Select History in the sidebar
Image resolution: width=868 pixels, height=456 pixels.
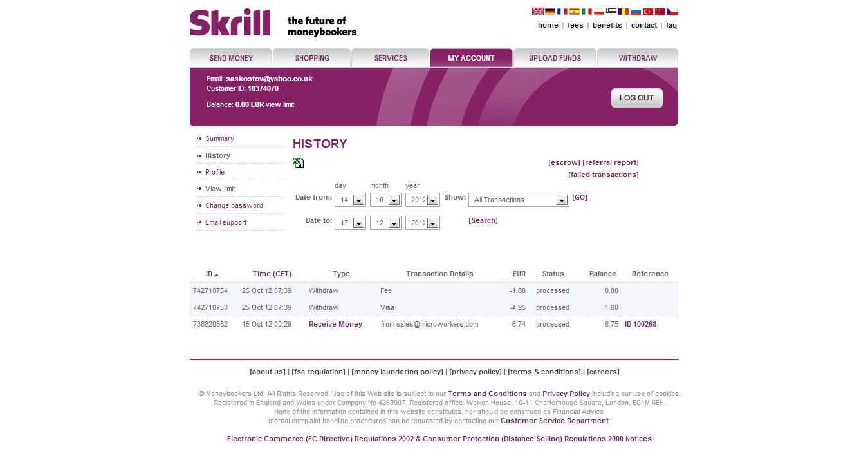(x=217, y=156)
